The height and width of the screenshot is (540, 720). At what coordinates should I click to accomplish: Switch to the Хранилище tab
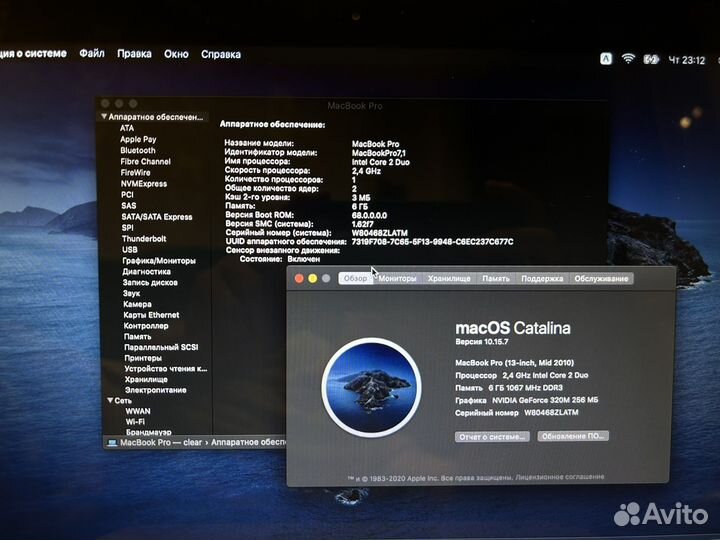pos(449,278)
